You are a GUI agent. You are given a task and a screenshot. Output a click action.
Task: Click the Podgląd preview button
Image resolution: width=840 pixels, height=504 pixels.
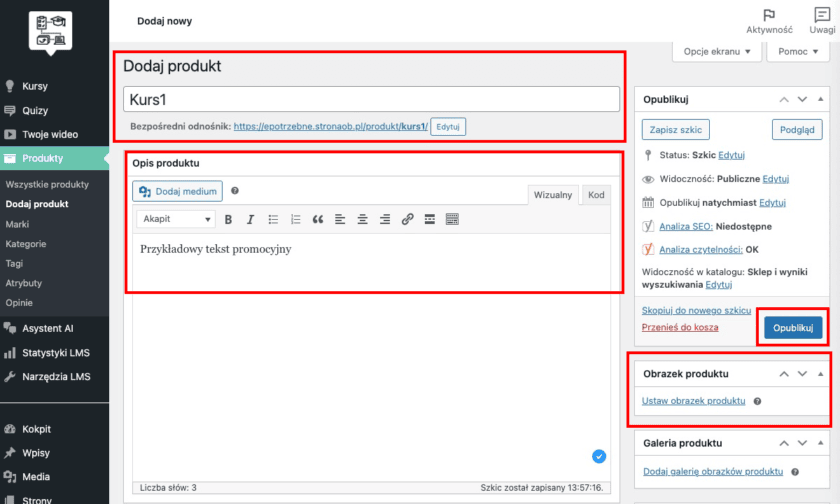[x=797, y=130]
